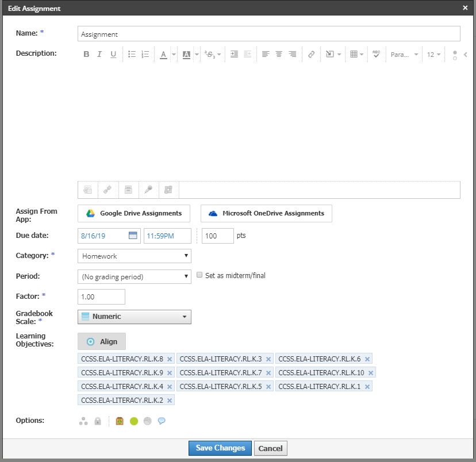Insert a hyperlink using link icon
The image size is (476, 462).
311,55
